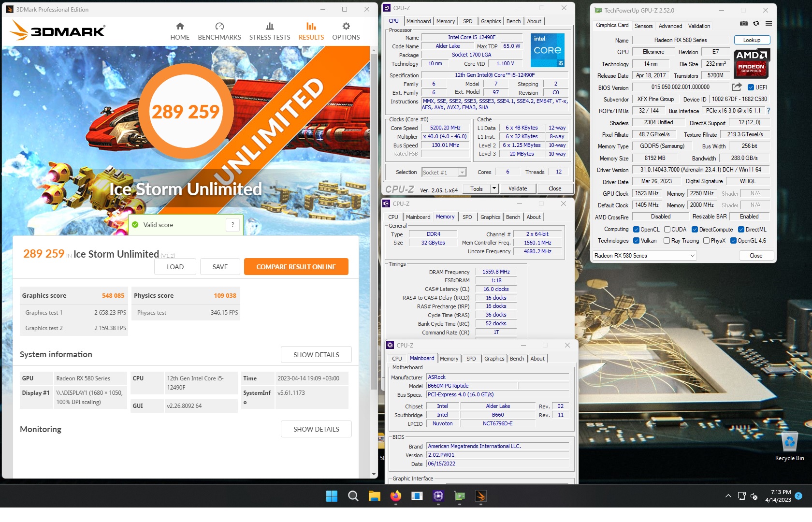This screenshot has width=812, height=522.
Task: Open the GPU-Z hamburger menu
Action: click(x=768, y=23)
